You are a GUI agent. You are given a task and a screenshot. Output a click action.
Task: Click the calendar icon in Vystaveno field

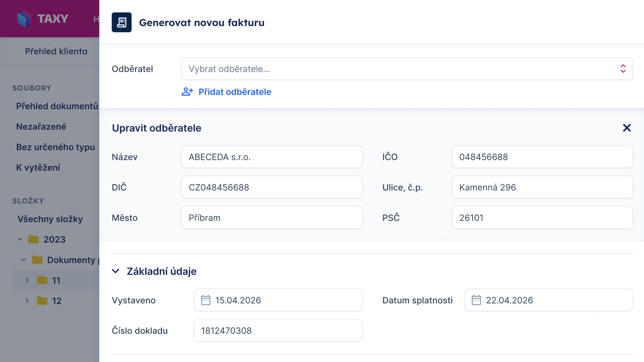click(206, 300)
